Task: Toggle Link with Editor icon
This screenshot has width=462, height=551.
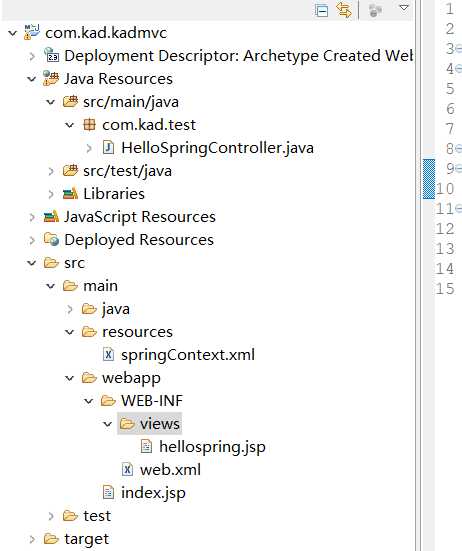Action: pos(344,10)
